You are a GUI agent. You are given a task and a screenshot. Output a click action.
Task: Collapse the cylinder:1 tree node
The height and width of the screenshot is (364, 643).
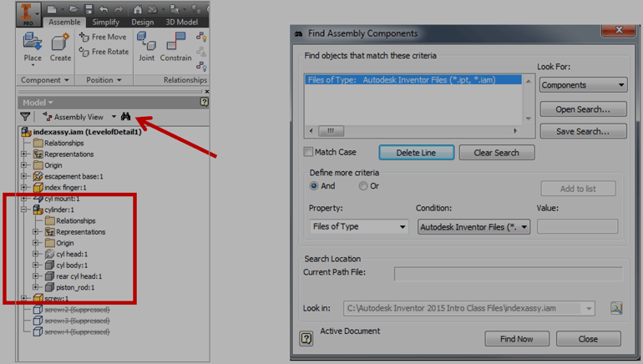23,210
